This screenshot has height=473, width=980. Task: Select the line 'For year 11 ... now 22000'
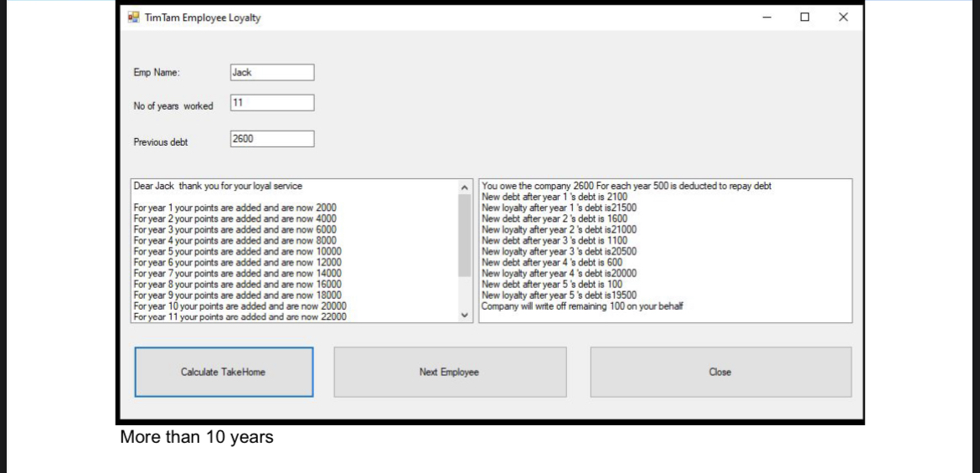click(240, 316)
